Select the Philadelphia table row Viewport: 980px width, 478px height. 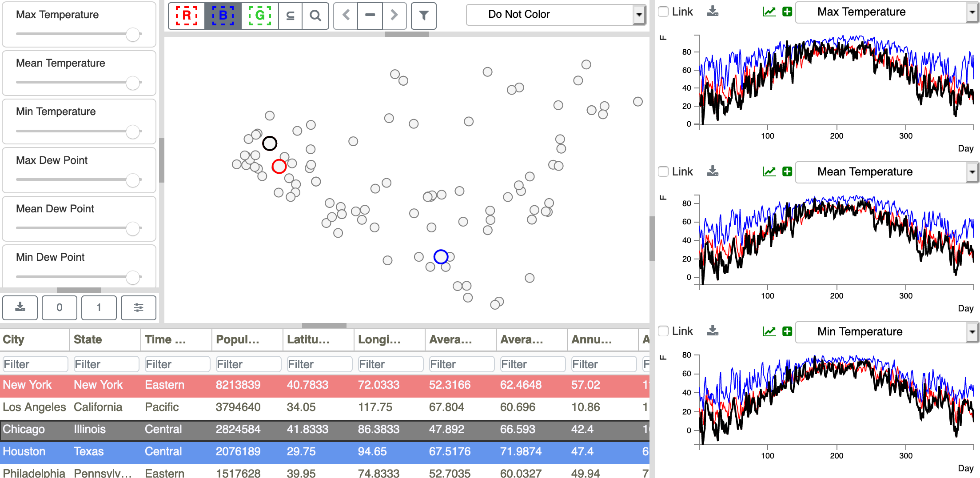324,472
